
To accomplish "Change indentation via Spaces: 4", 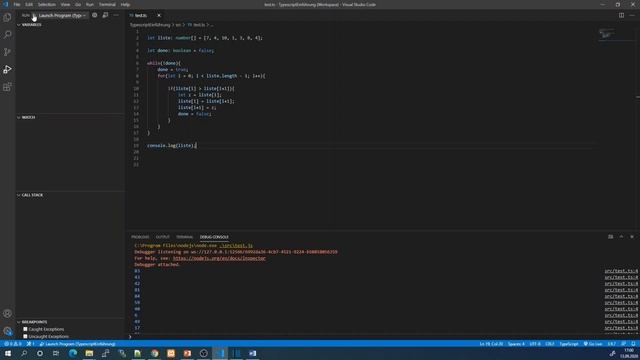I will coord(516,344).
